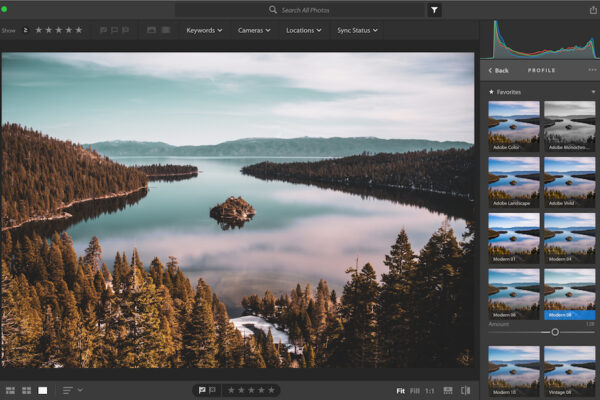Flag photo as picked in bottom bar
Screen dimensions: 600x400
200,390
